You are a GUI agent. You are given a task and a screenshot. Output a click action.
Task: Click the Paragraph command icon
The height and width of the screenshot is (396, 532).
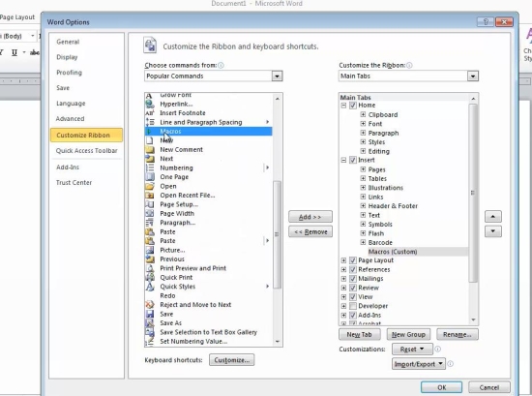pyautogui.click(x=150, y=223)
